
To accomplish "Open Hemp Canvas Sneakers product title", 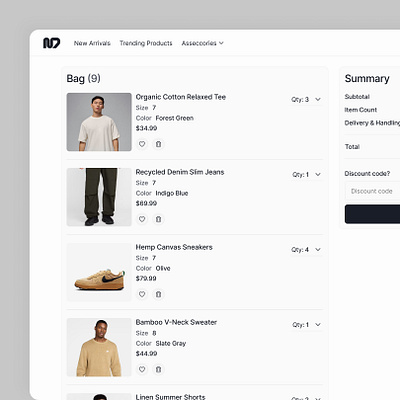I will click(174, 247).
